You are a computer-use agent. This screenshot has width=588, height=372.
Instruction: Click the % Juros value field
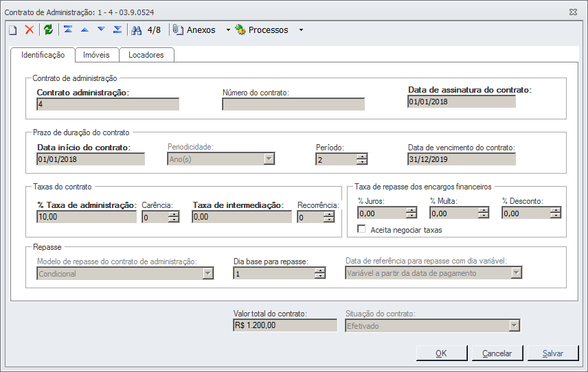click(x=382, y=213)
